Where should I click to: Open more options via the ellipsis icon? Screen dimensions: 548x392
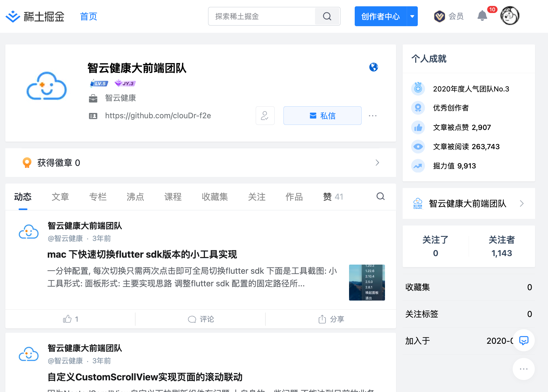[x=373, y=116]
